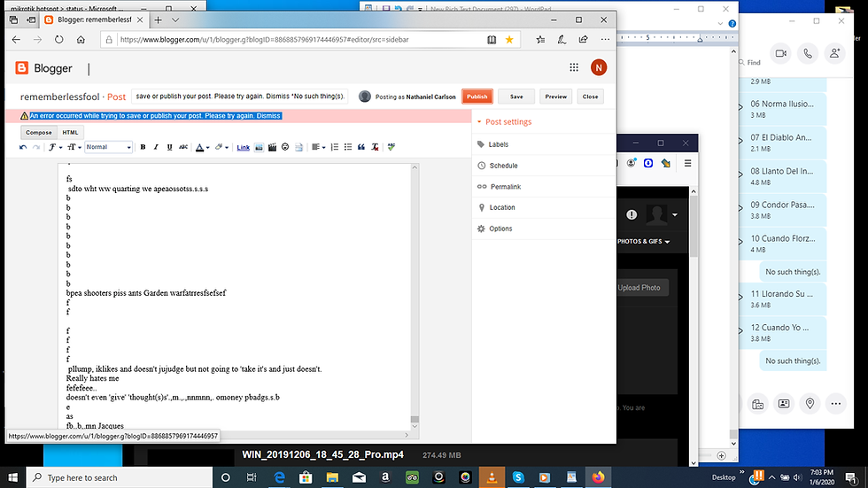Toggle strikethrough text formatting
The image size is (868, 488).
tap(183, 147)
